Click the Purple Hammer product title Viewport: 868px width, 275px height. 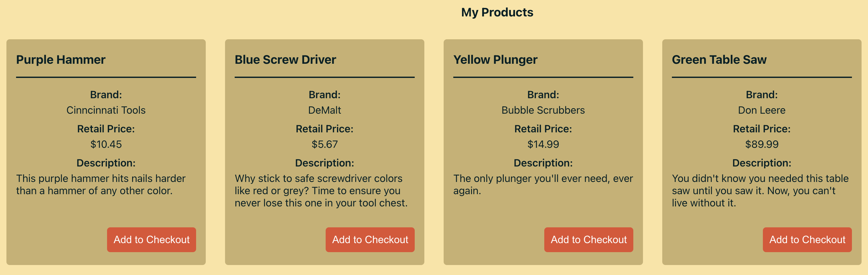coord(61,59)
